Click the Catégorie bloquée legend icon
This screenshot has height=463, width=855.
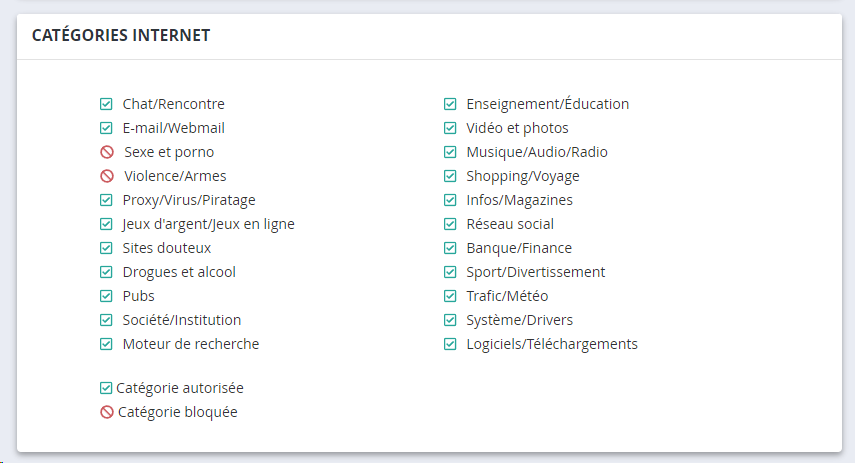[107, 412]
